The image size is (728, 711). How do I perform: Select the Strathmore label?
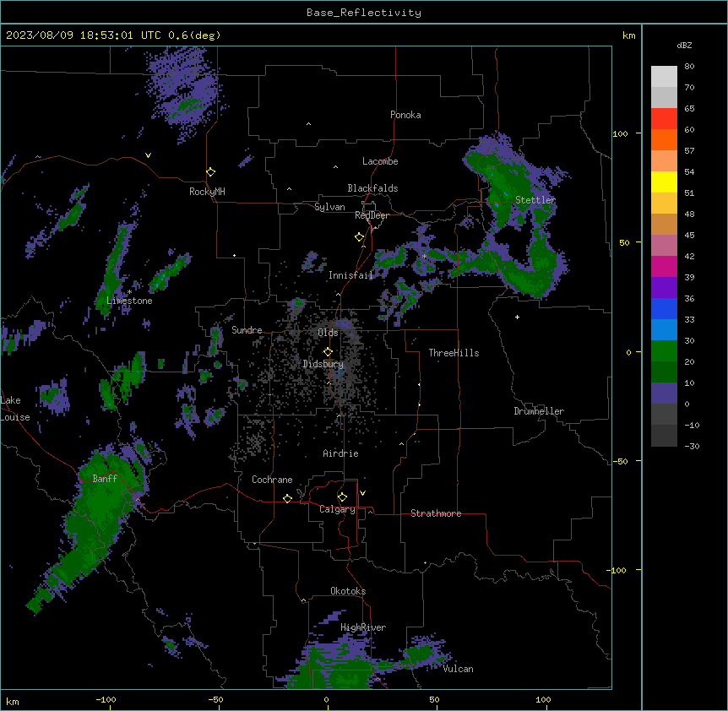pos(436,513)
